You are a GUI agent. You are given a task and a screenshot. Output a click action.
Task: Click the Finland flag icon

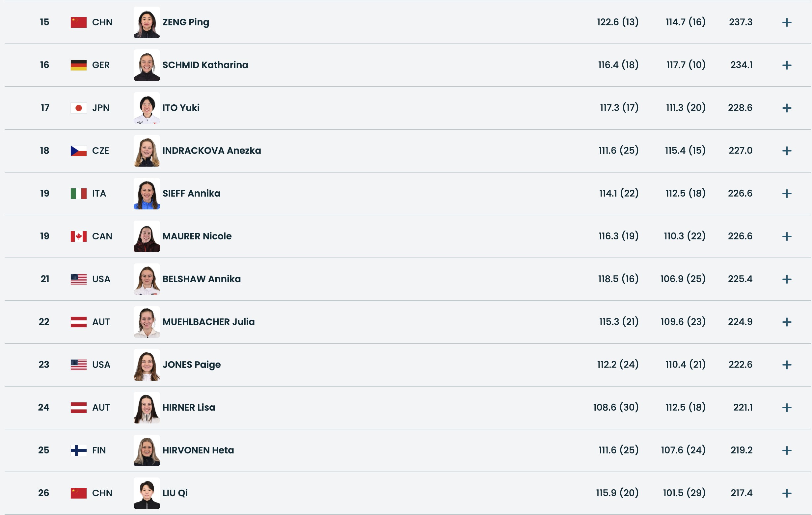point(79,450)
